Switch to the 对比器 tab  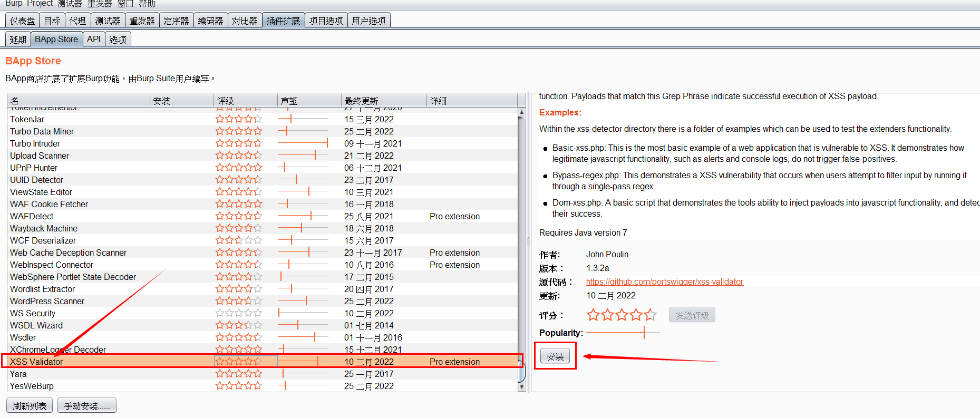245,21
